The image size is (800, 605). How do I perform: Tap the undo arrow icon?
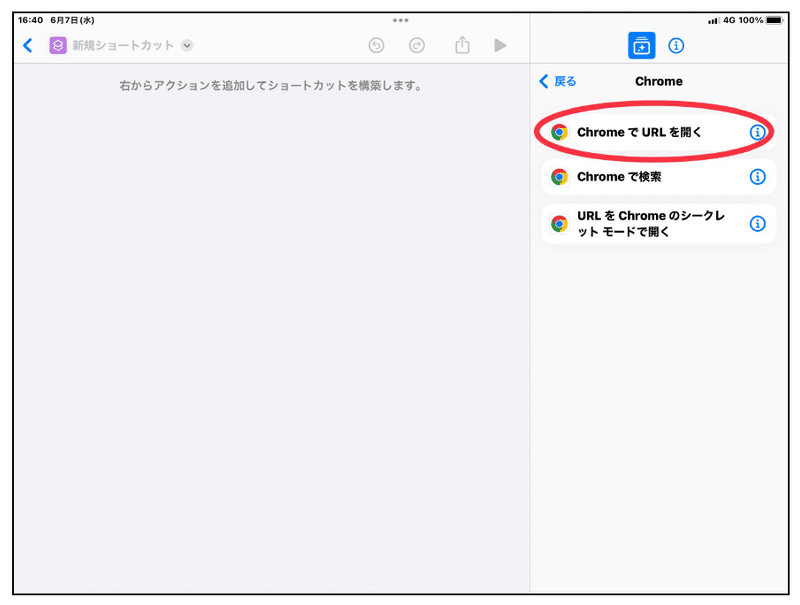pyautogui.click(x=376, y=45)
